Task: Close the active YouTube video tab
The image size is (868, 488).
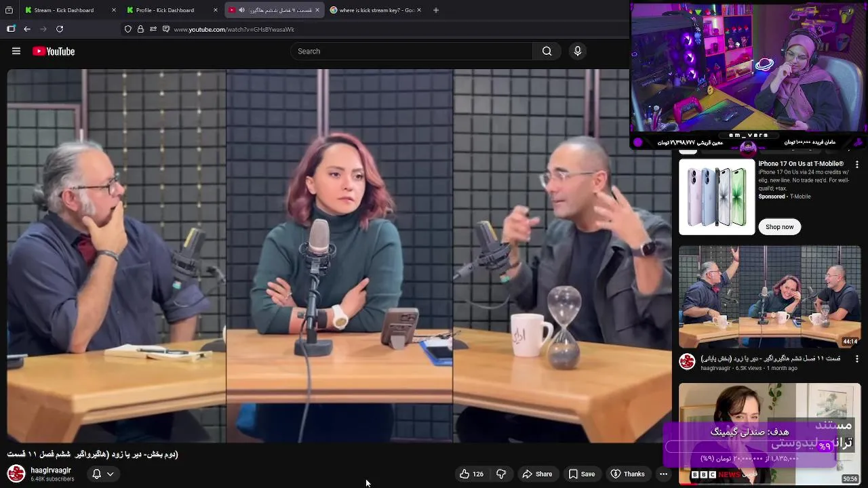Action: pos(317,10)
